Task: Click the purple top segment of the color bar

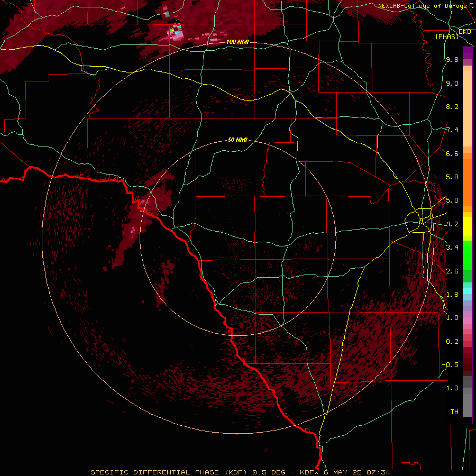Action: 467,53
